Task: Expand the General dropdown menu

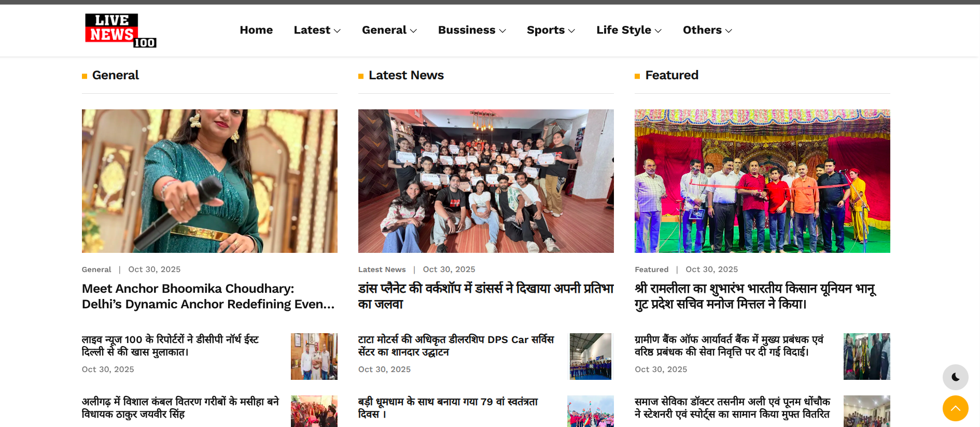Action: (x=389, y=30)
